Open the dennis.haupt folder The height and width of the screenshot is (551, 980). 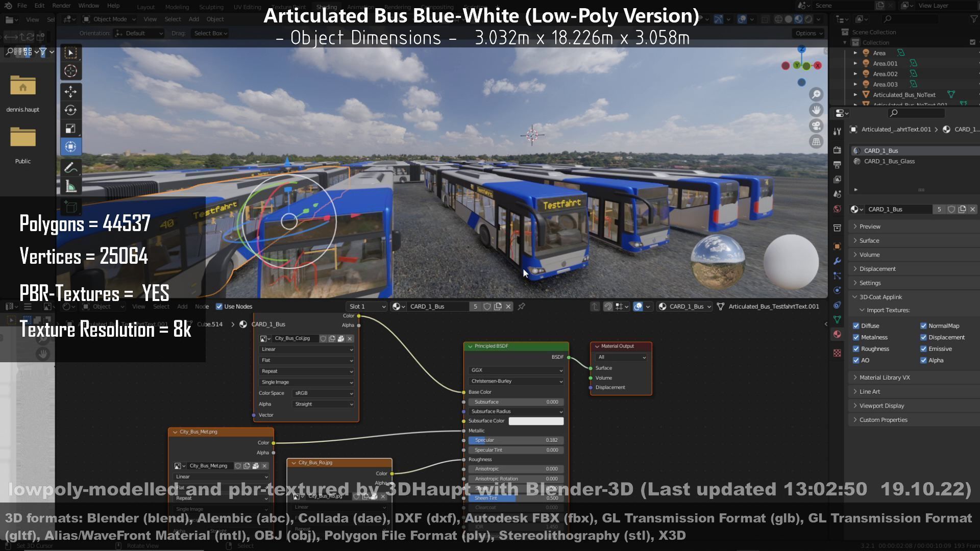tap(22, 93)
